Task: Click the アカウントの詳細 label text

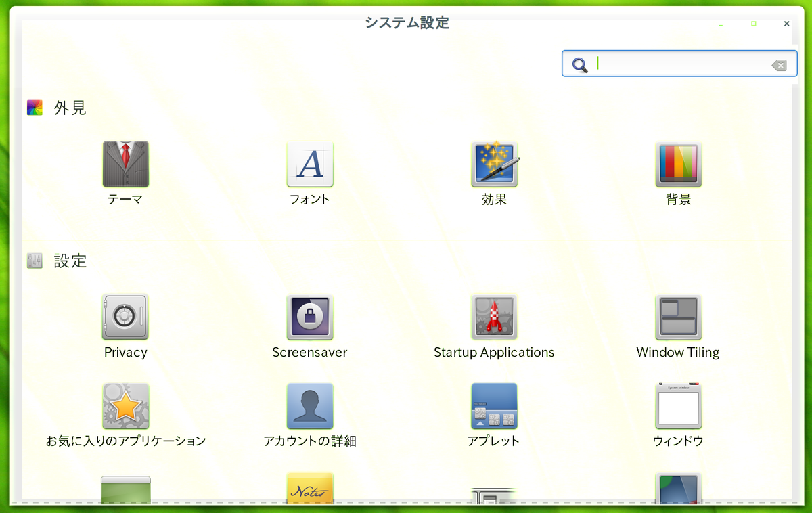Action: (310, 441)
